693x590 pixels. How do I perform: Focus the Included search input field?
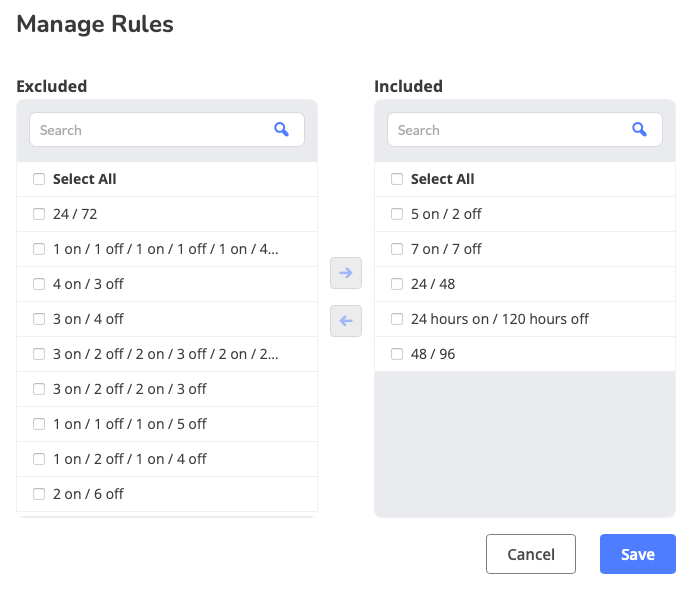(x=508, y=130)
